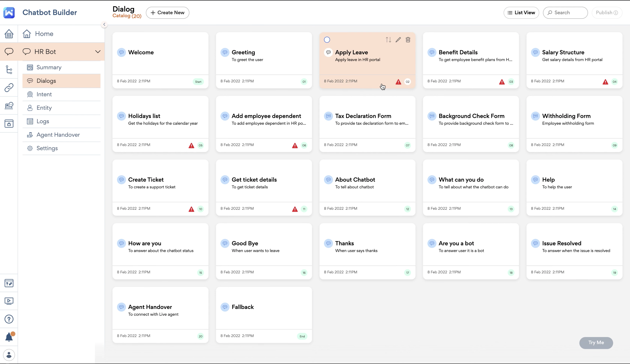Go to Agent Handover in the side menu
The image size is (630, 364).
tap(58, 135)
